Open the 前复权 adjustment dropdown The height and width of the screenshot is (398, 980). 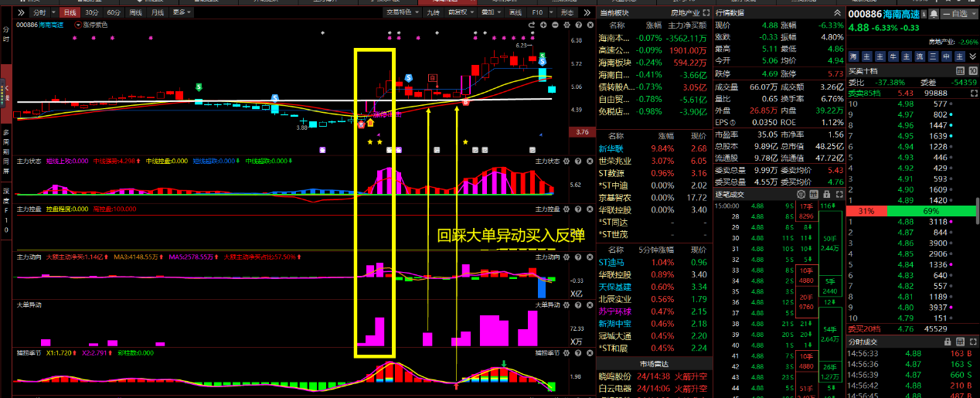point(461,13)
